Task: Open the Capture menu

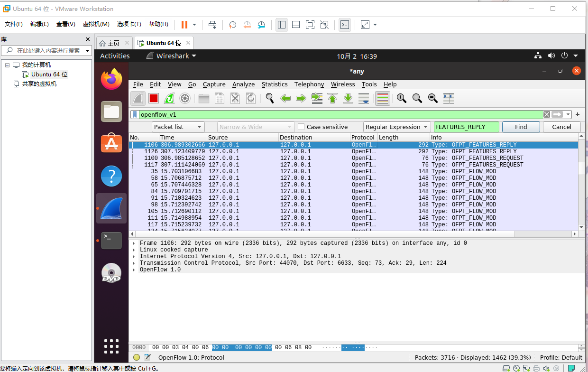Action: point(214,84)
